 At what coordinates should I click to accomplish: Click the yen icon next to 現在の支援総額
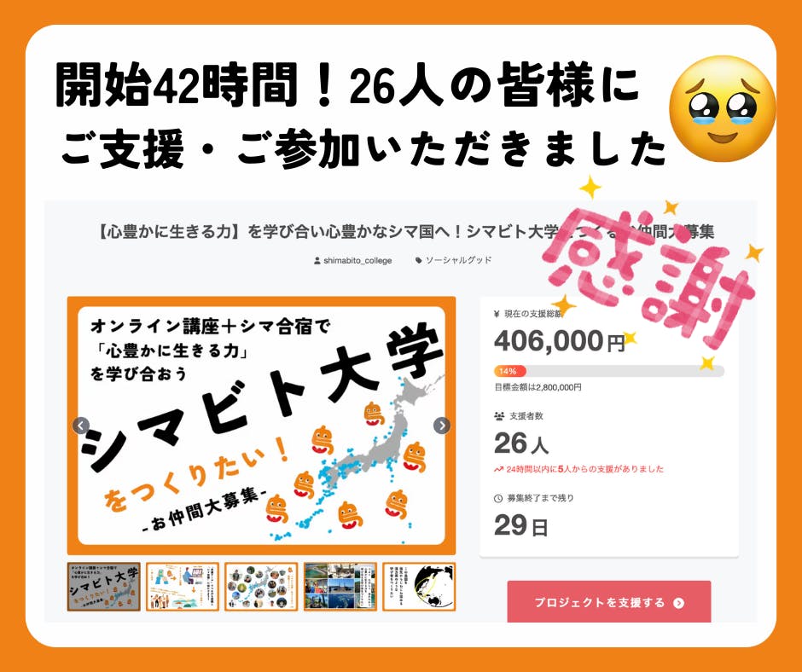(497, 314)
